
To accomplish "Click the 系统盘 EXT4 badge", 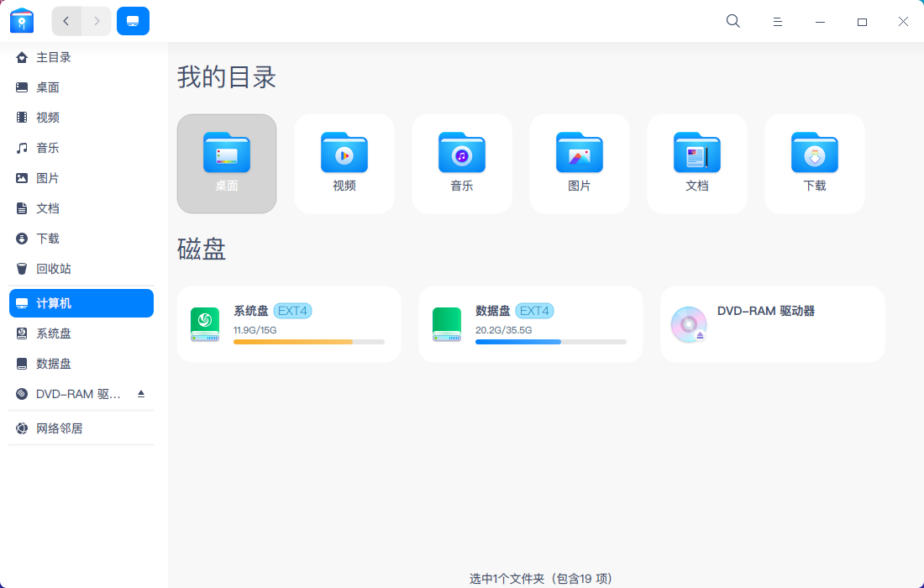I will click(293, 311).
